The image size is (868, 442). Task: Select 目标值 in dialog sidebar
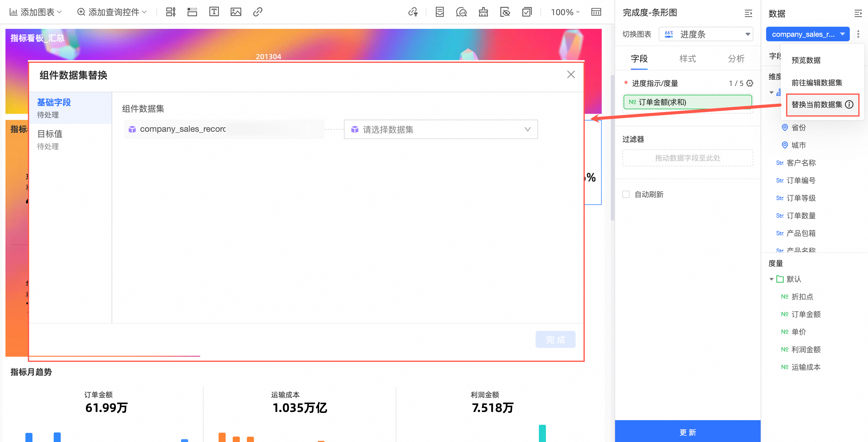pyautogui.click(x=50, y=134)
